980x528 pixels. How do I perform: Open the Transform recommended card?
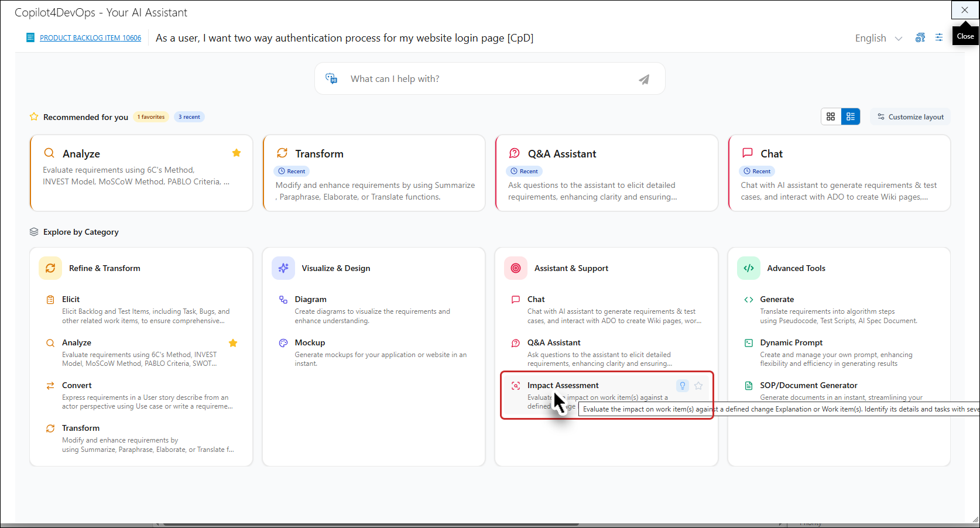pos(374,173)
